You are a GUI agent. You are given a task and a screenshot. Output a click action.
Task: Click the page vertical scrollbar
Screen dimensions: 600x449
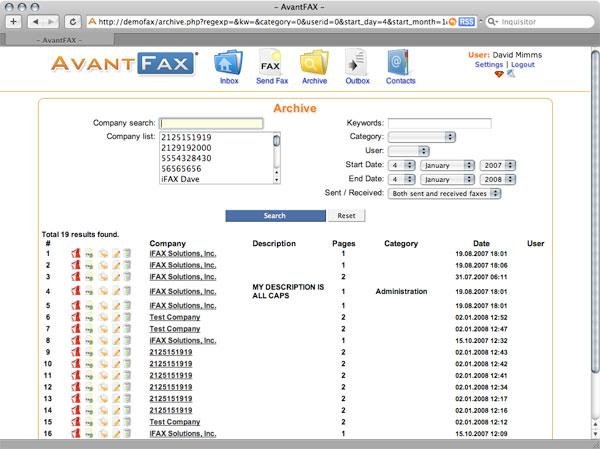595,211
